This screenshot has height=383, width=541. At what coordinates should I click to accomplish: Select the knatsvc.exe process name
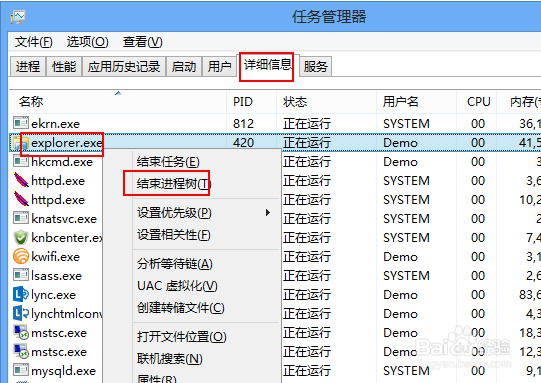(64, 218)
